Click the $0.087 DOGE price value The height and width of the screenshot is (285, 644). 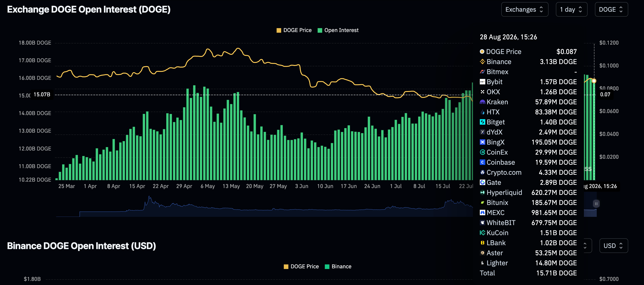[567, 52]
